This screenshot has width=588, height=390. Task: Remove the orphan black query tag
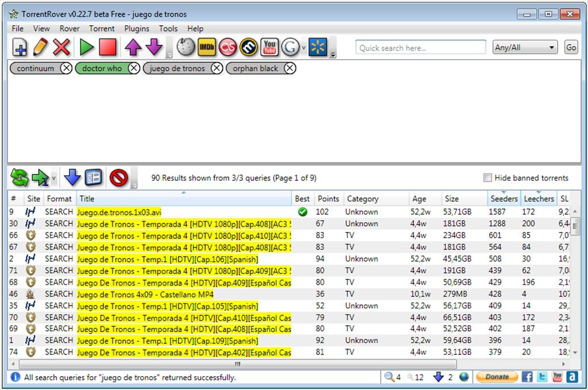290,68
